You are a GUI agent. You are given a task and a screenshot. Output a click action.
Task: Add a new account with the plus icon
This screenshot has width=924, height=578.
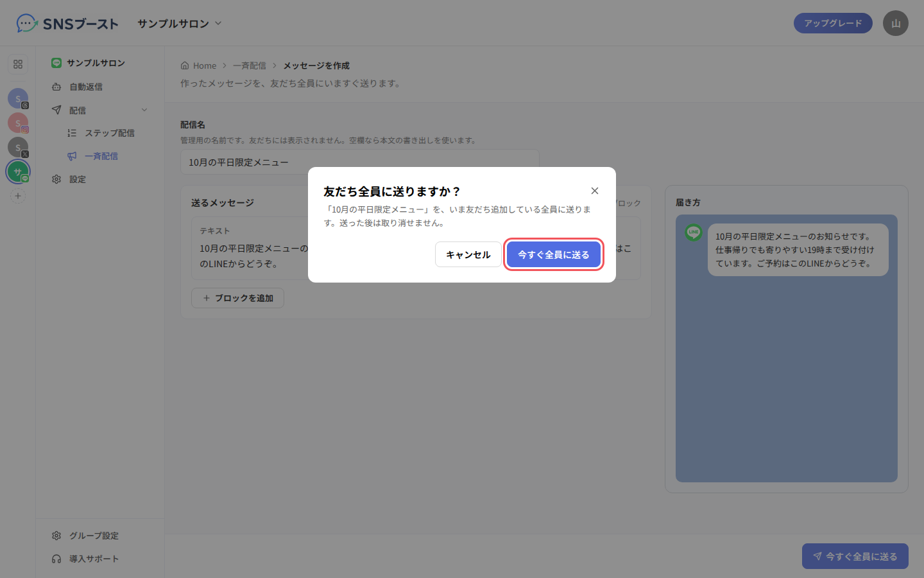18,196
